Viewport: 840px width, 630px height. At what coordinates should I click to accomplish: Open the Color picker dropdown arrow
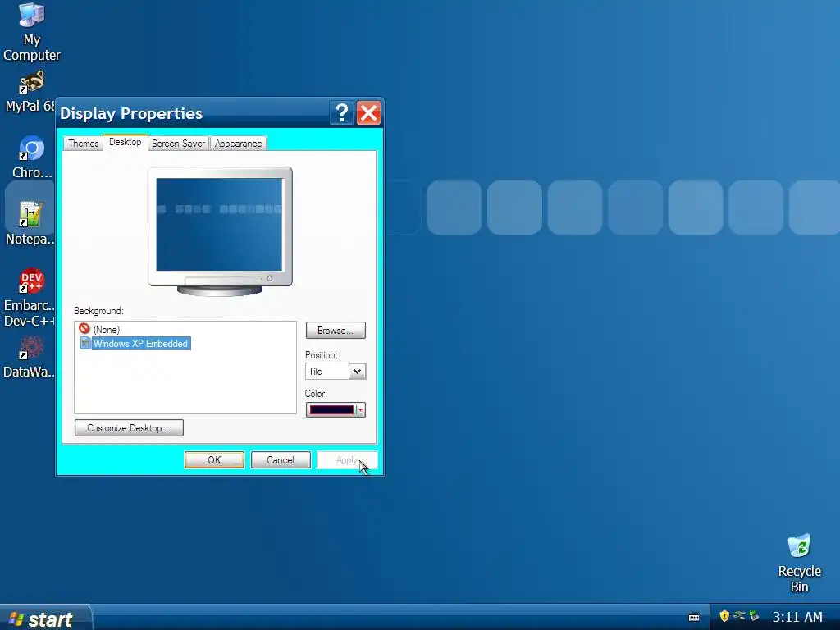click(x=361, y=410)
